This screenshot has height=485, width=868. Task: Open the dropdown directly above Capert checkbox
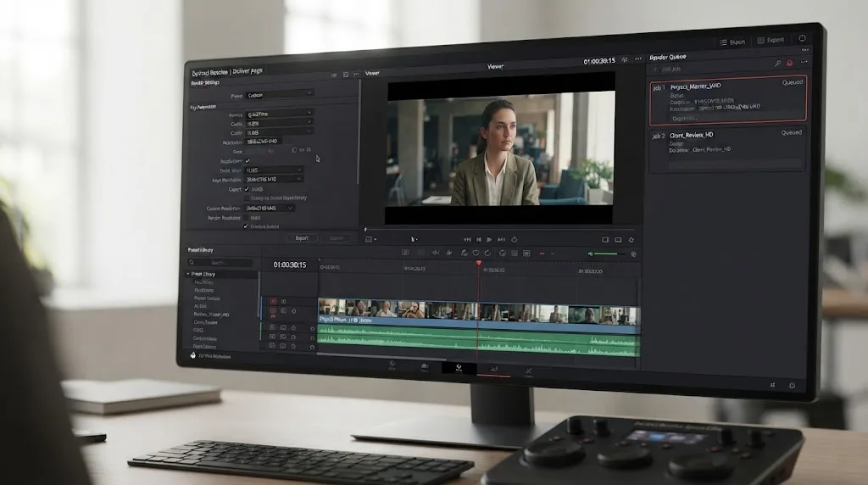(274, 180)
